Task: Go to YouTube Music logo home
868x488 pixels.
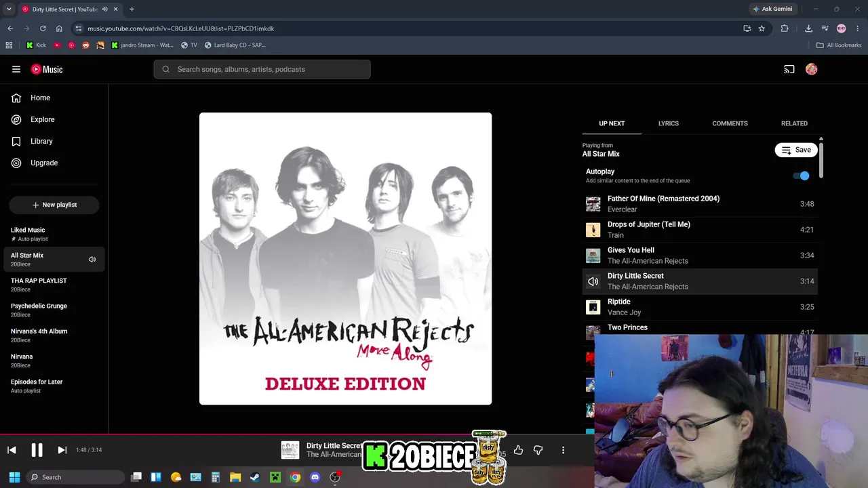Action: [47, 69]
